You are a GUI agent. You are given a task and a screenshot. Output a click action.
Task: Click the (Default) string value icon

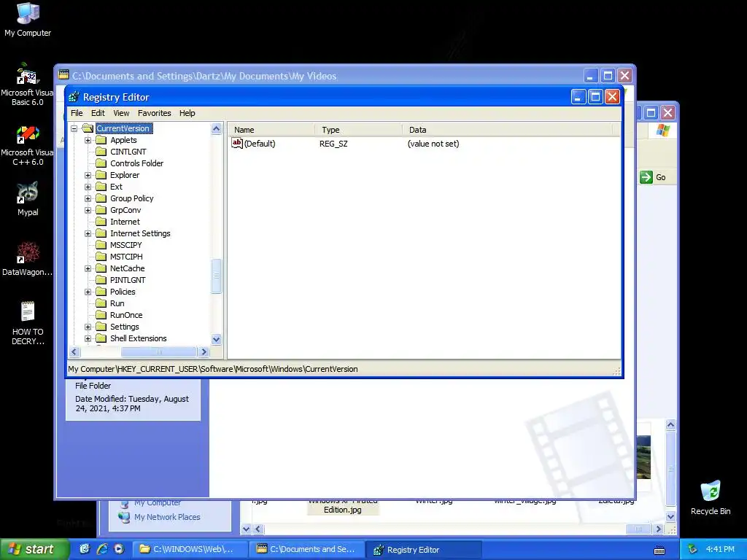(x=237, y=144)
